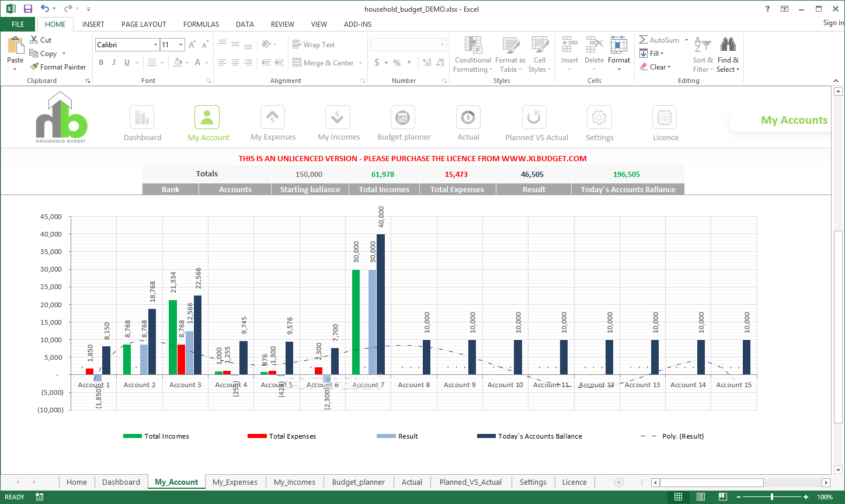845x504 pixels.
Task: Open the Planned VS Actual icon
Action: pyautogui.click(x=534, y=117)
